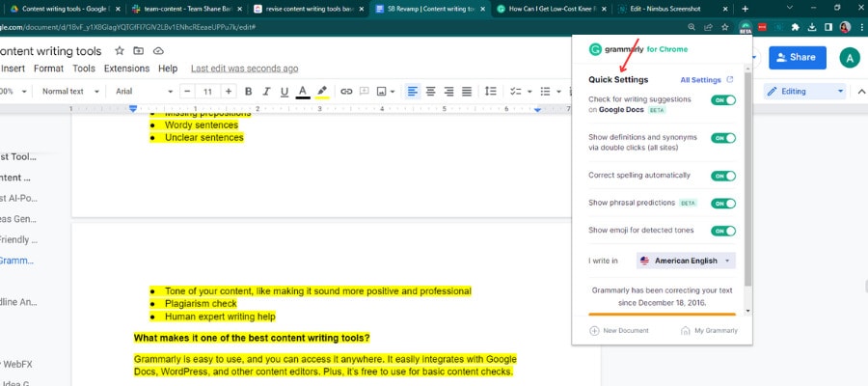Image resolution: width=868 pixels, height=386 pixels.
Task: Left-align the paragraph
Action: tap(413, 92)
